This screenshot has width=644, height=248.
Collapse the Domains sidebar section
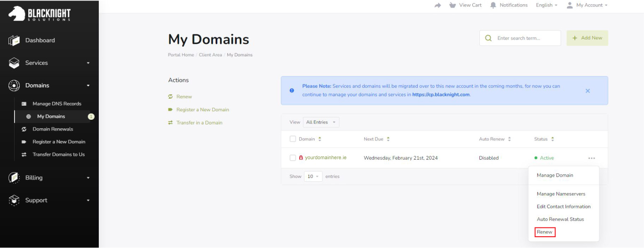click(x=88, y=85)
